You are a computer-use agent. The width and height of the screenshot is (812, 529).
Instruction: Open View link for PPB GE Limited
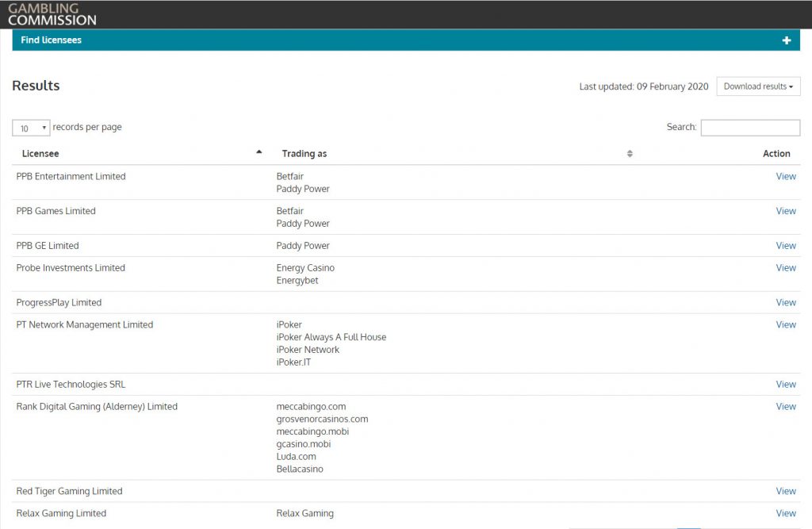coord(785,246)
